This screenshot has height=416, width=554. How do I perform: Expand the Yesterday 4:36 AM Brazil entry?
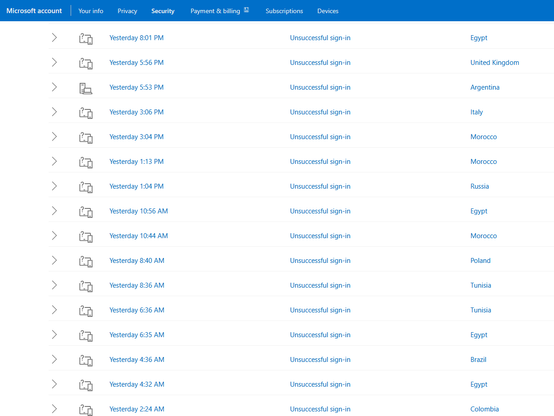pos(54,359)
